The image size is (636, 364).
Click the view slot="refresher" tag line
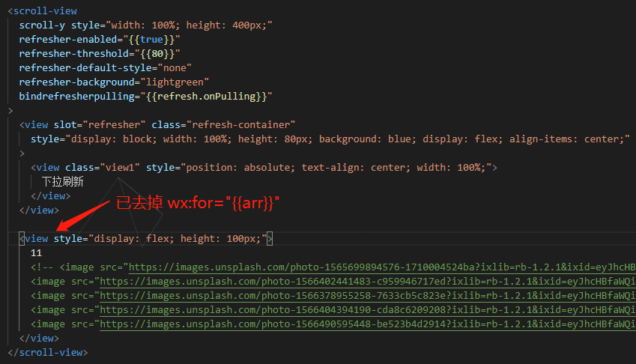pos(157,124)
